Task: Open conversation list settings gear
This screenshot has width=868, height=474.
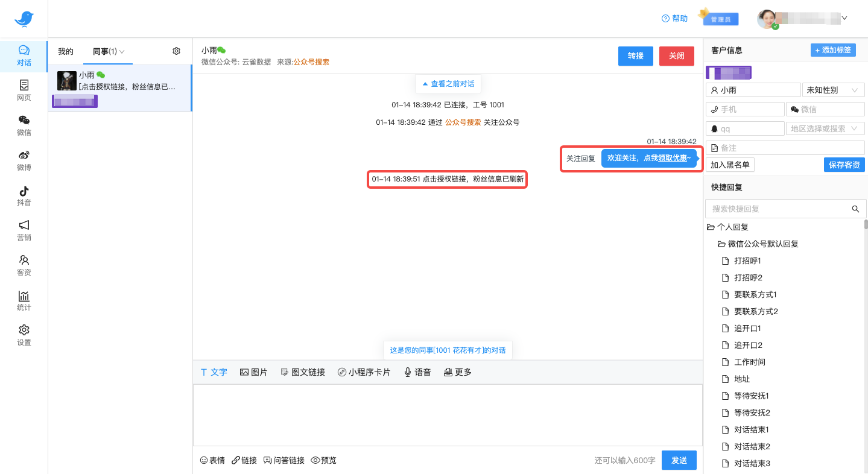Action: (176, 51)
